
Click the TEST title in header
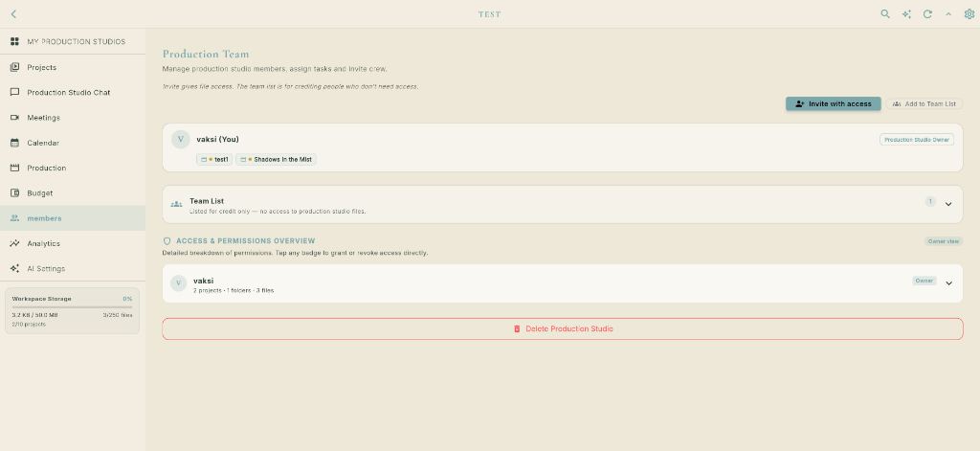[x=489, y=14]
